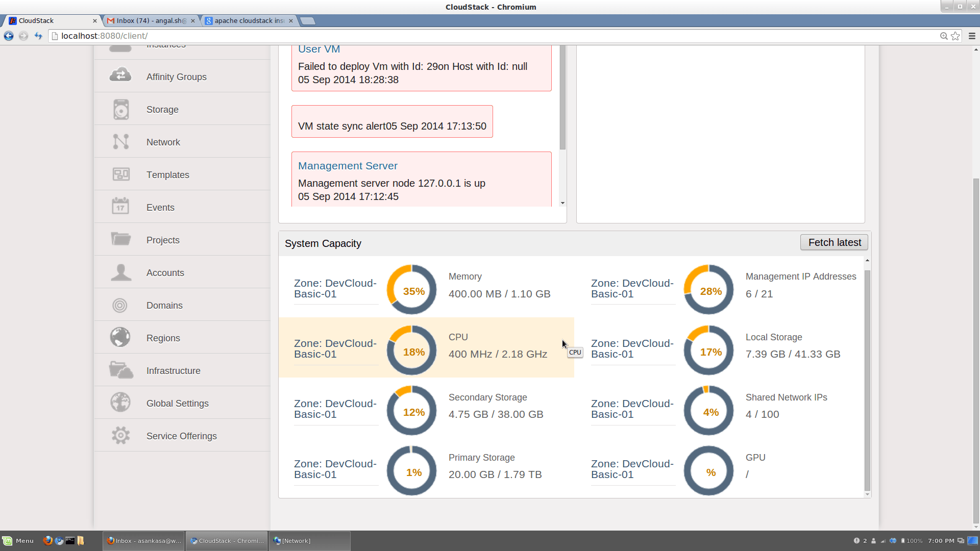Switch to Inbox Firefox taskbar window

(144, 541)
